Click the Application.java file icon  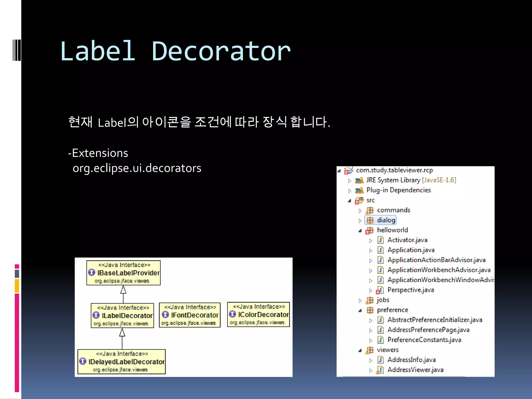point(381,250)
